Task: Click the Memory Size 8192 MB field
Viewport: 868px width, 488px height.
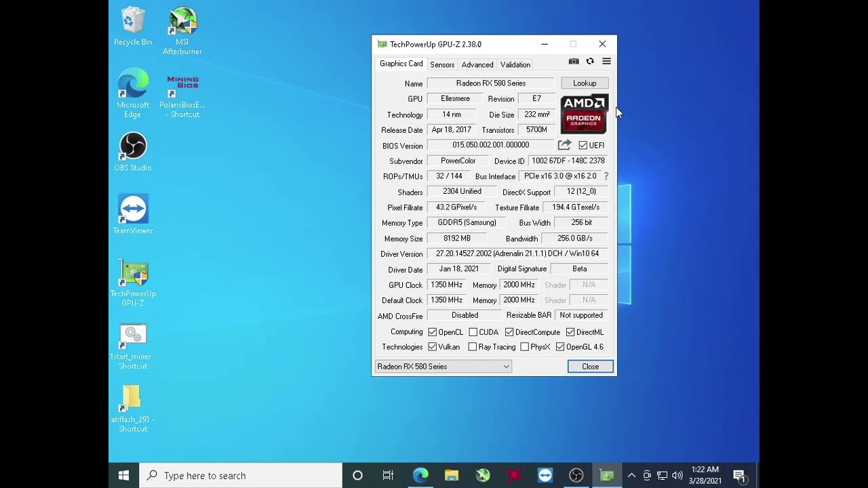Action: (457, 239)
